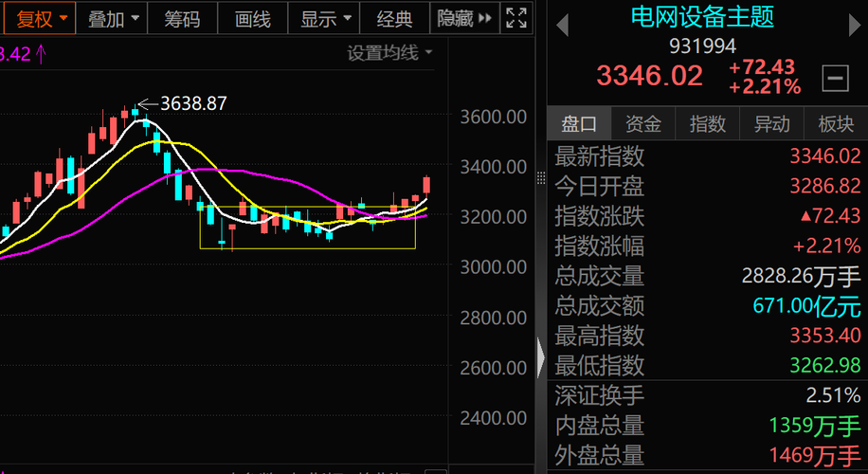
Task: Click the index code 931994
Action: click(x=702, y=46)
